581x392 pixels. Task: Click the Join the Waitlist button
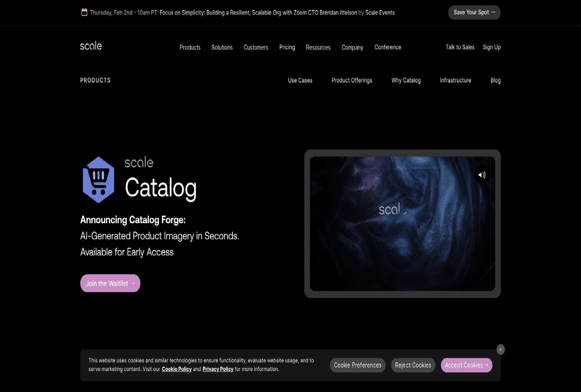tap(110, 283)
